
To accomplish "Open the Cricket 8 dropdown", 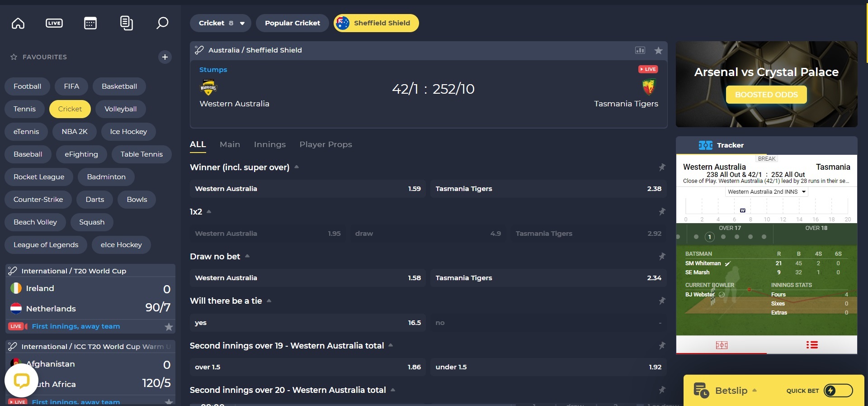I will point(220,23).
